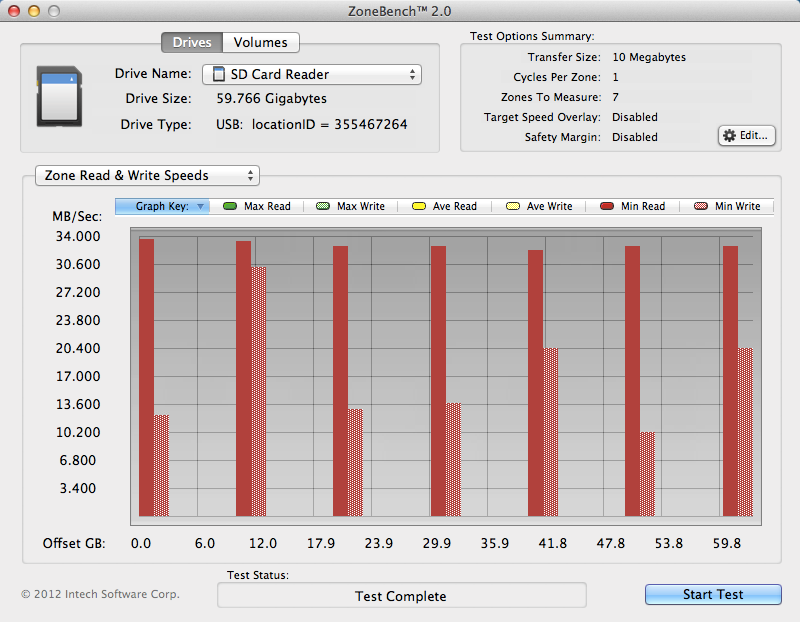
Task: Click the Min Write legend icon
Action: coord(700,206)
